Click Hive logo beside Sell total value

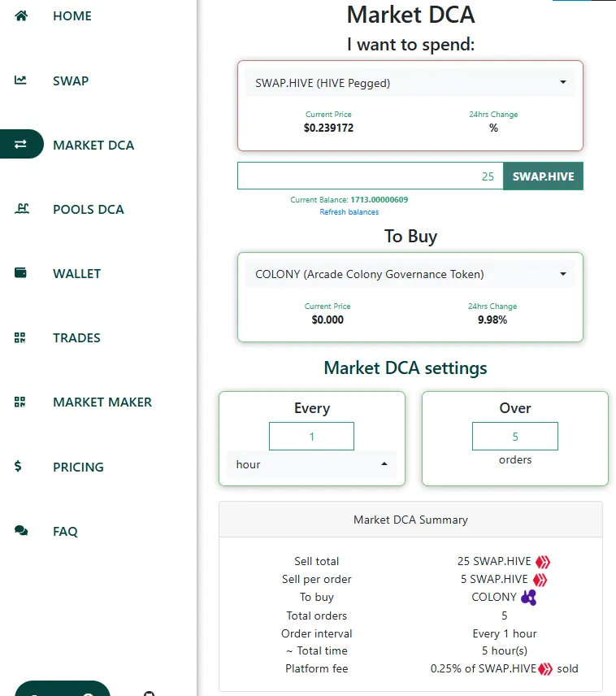(x=543, y=562)
